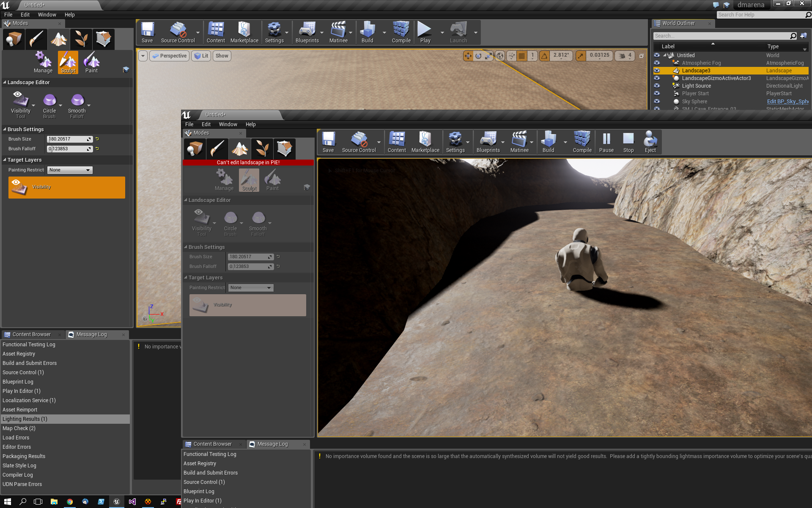Click Brush Size slider field in back window
The height and width of the screenshot is (508, 812).
pyautogui.click(x=70, y=139)
